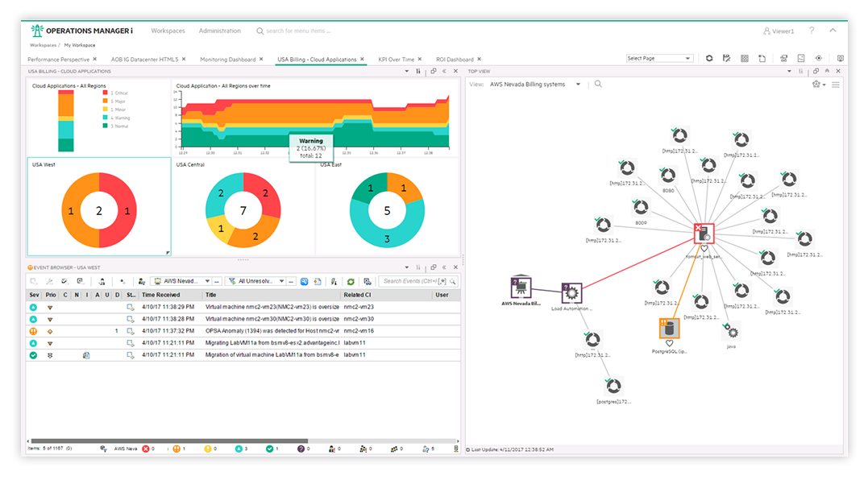Select the failing tomcat web server node

704,234
